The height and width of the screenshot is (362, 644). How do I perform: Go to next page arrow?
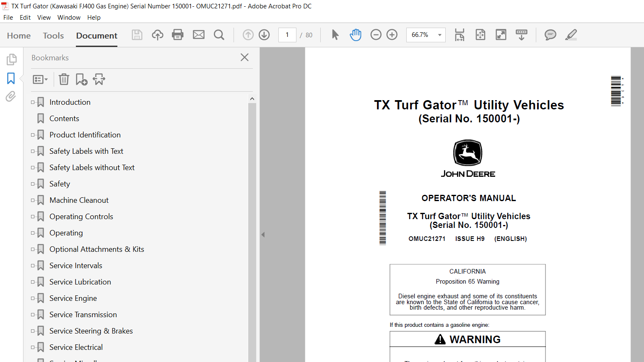[264, 35]
